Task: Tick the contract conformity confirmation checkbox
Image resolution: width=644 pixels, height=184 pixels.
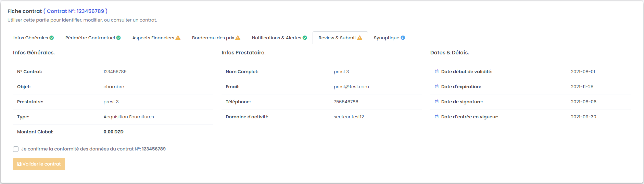Action: tap(16, 149)
